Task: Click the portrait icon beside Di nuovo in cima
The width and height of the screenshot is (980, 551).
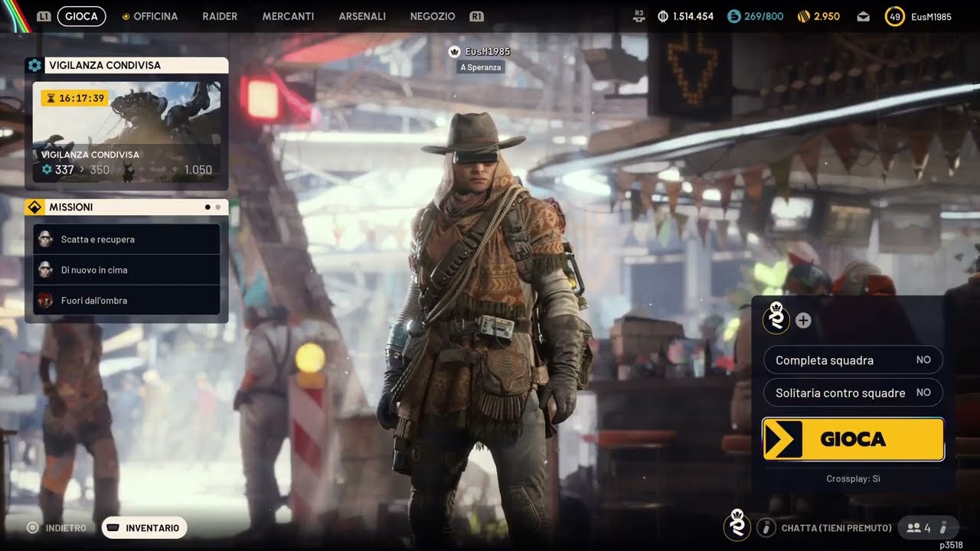Action: point(45,269)
